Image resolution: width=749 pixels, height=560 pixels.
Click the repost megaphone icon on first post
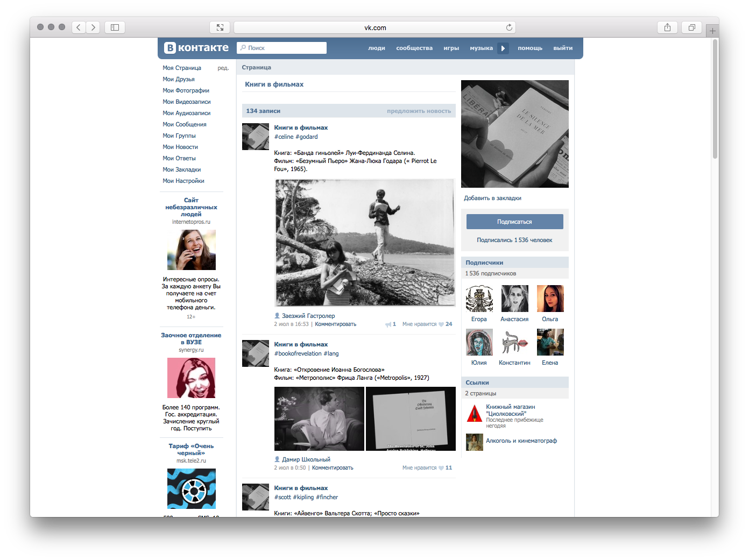388,324
